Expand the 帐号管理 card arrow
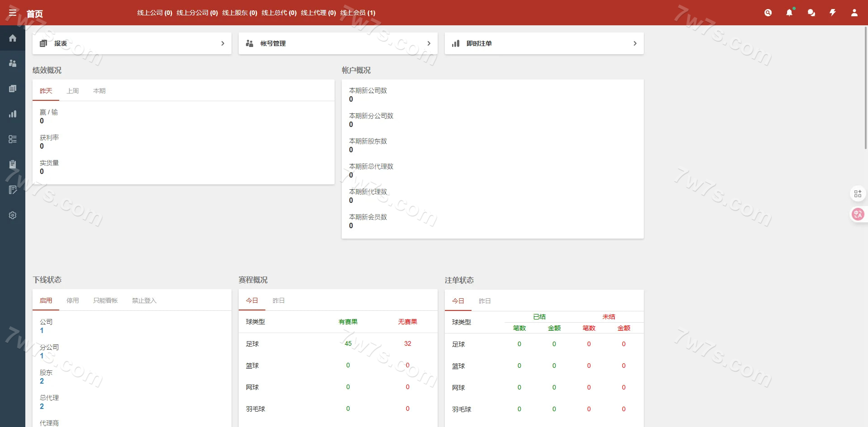The width and height of the screenshot is (868, 427). [429, 43]
